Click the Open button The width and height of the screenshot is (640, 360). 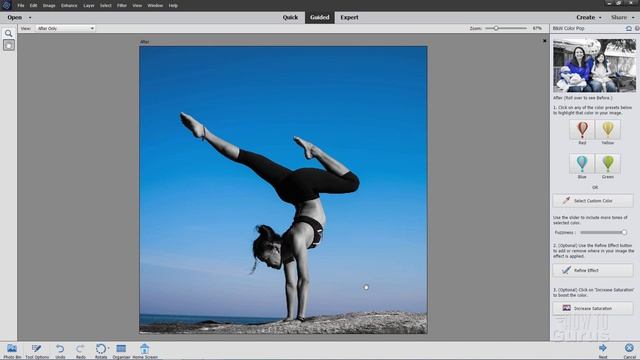[x=15, y=18]
